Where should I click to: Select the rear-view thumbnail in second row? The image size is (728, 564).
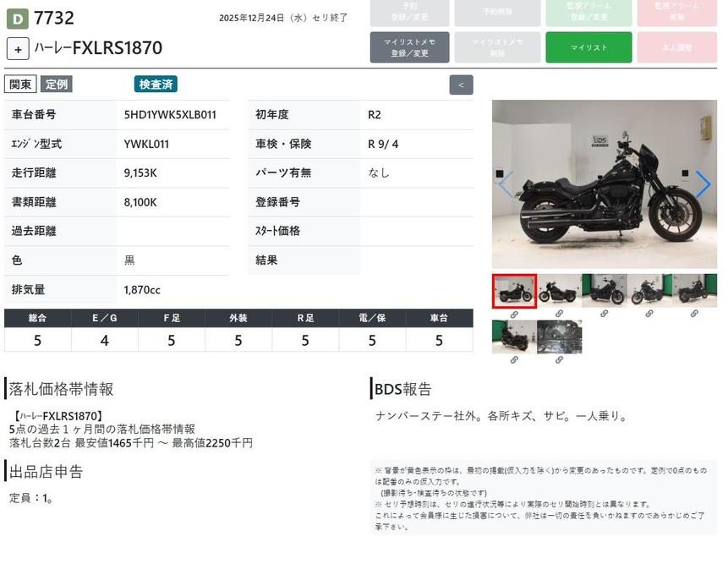[x=514, y=337]
